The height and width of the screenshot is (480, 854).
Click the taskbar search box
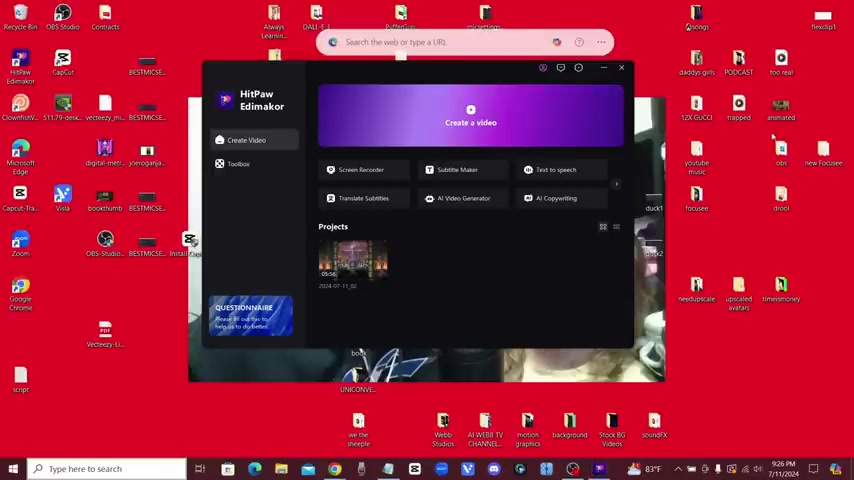107,469
